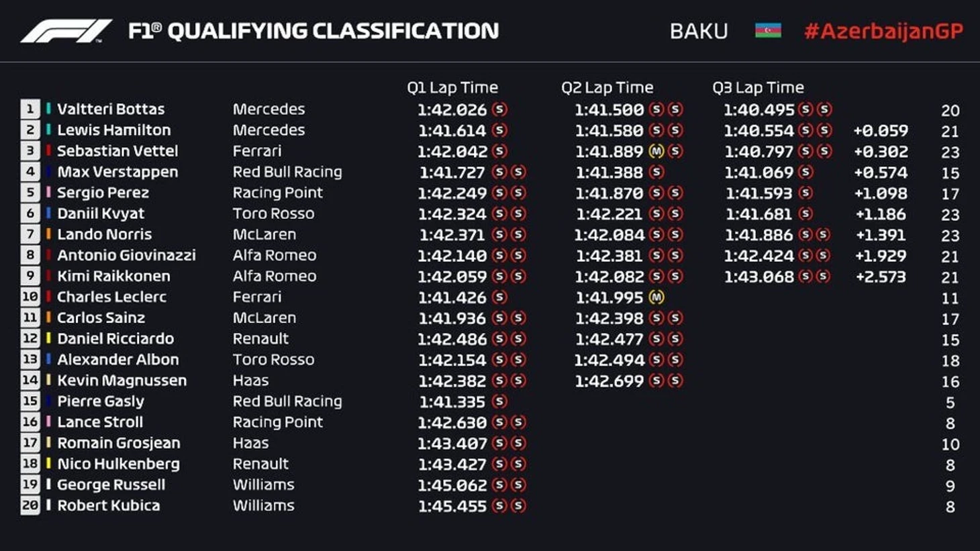This screenshot has height=551, width=980.
Task: Click the F1 logo
Action: point(66,31)
